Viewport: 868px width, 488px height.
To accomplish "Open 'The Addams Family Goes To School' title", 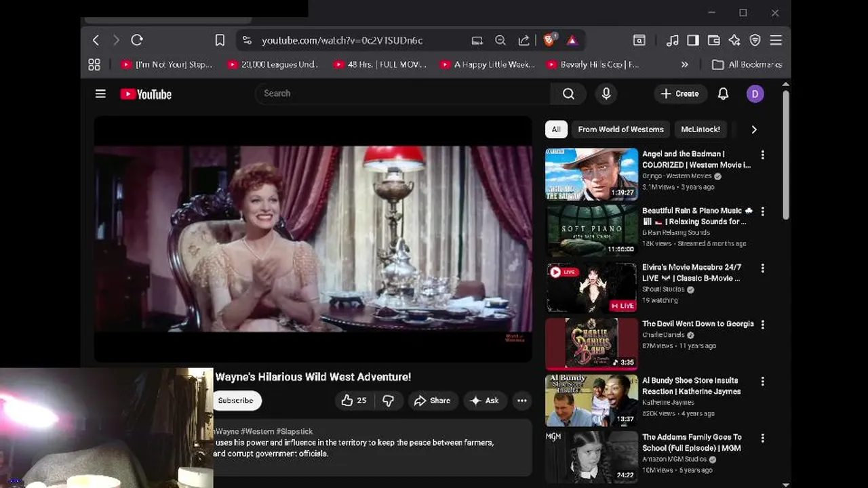I will click(692, 443).
